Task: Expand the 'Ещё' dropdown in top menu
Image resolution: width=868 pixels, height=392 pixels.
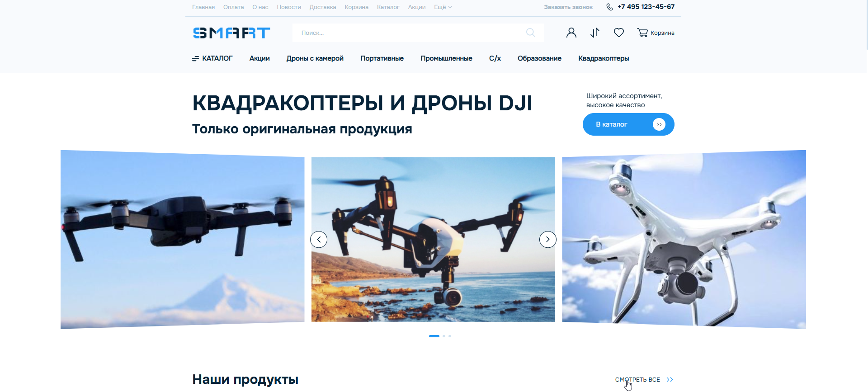Action: coord(443,7)
